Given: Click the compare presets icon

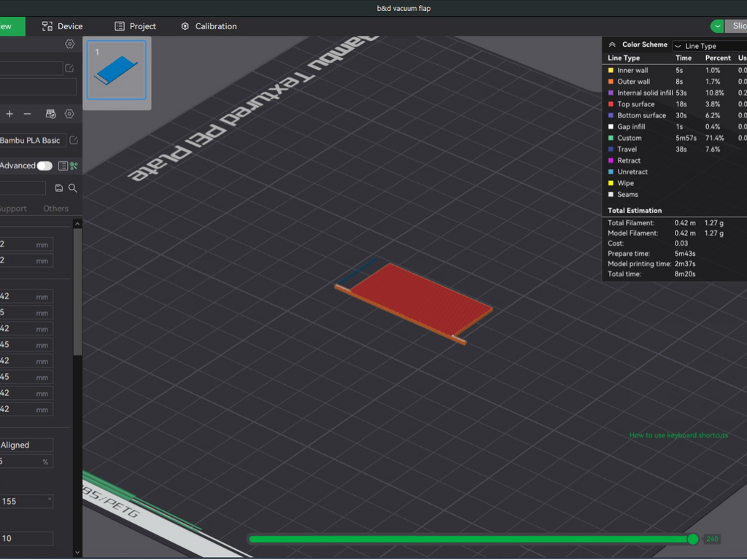Looking at the screenshot, I should [x=74, y=166].
